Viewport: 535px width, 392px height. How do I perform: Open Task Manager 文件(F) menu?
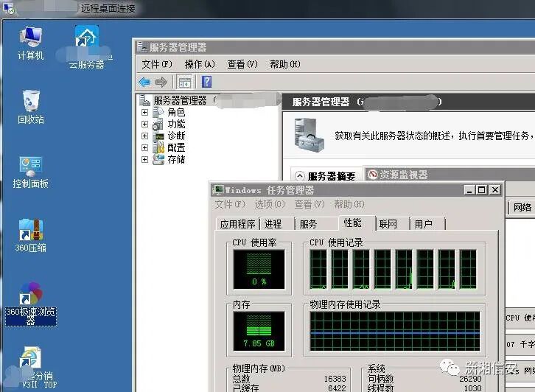click(x=230, y=204)
